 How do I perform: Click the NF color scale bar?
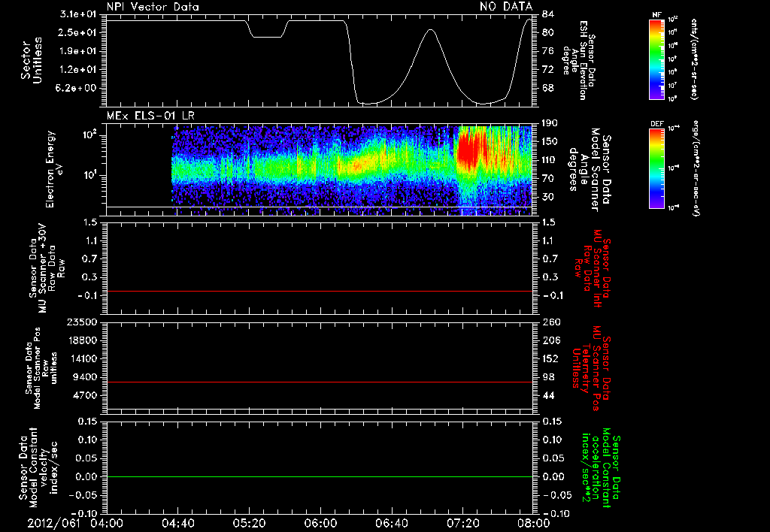[656, 59]
